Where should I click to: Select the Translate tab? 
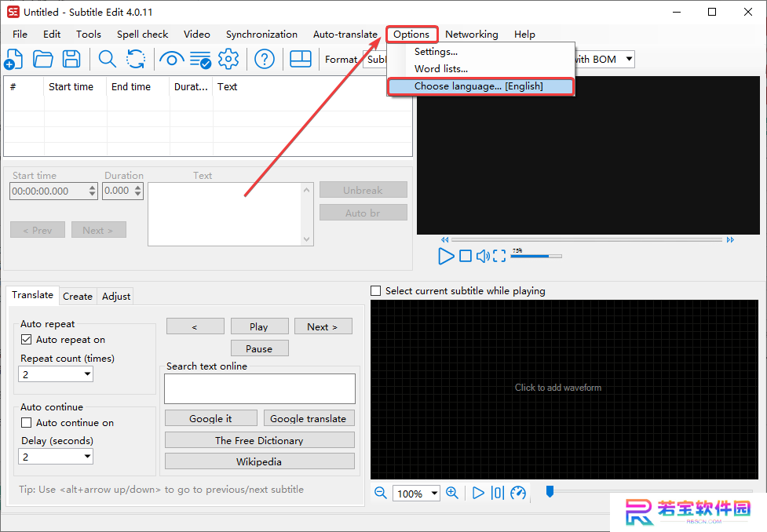(32, 295)
